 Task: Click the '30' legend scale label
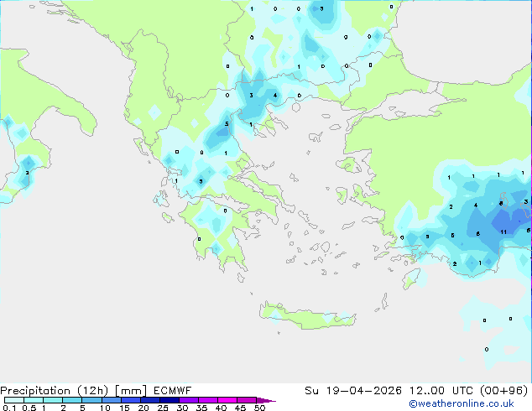pos(183,408)
